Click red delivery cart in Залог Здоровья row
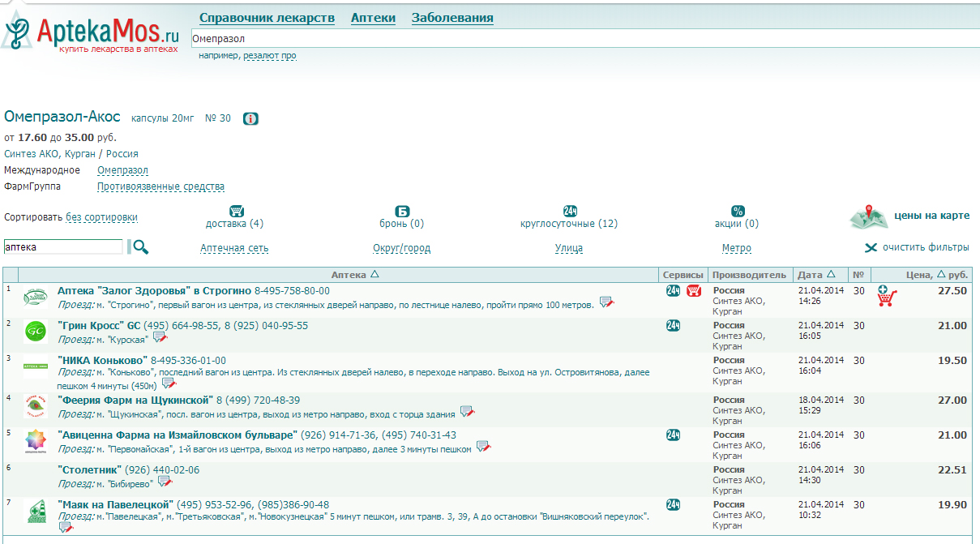 694,291
